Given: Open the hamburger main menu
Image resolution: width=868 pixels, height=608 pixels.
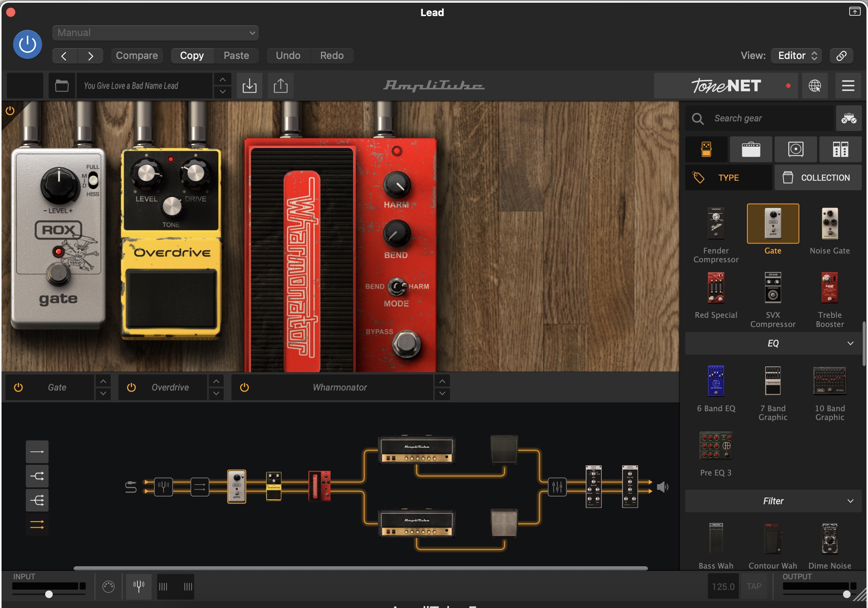Looking at the screenshot, I should [848, 86].
